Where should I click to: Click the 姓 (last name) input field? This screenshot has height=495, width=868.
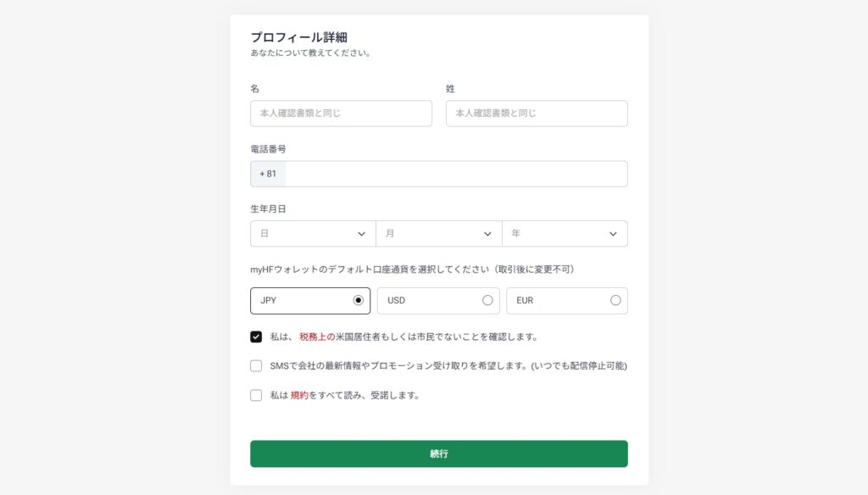tap(537, 114)
